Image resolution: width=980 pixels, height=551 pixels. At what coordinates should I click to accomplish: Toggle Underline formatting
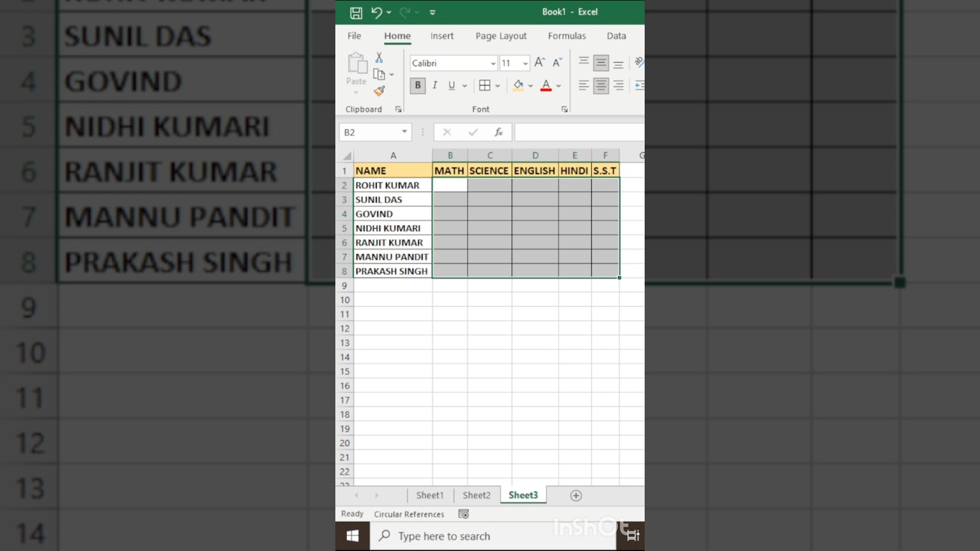coord(452,86)
